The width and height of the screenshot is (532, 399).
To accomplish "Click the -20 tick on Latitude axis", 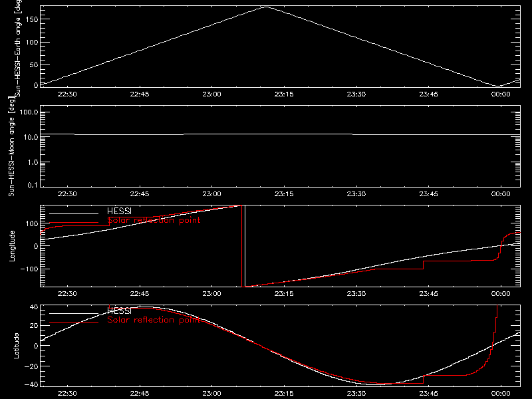I will point(31,366).
